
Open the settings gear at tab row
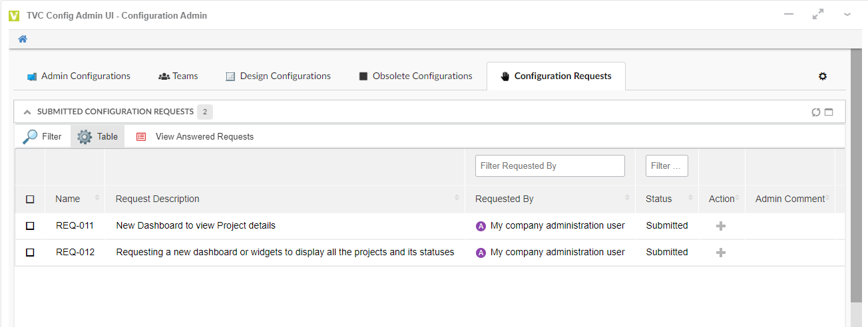[823, 76]
